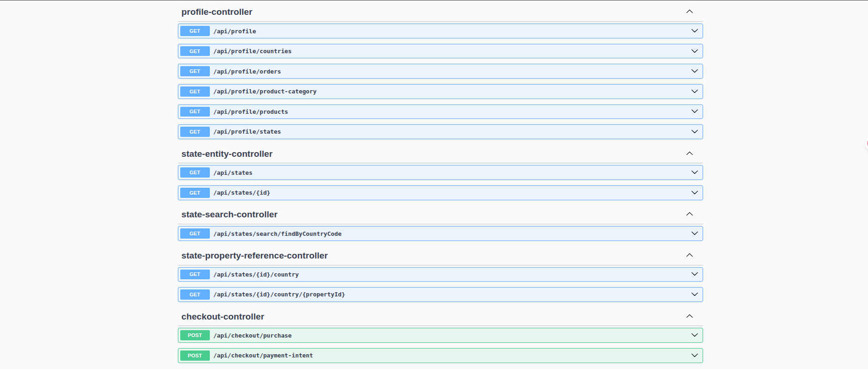The width and height of the screenshot is (868, 369).
Task: Click the POST badge for /api/checkout/payment-intent
Action: point(195,356)
